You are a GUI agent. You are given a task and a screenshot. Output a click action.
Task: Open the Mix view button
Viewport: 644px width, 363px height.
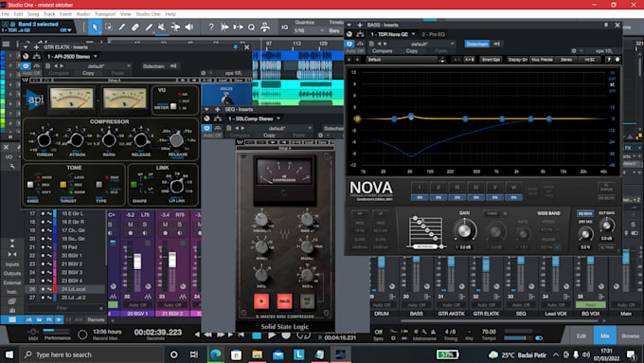(604, 336)
